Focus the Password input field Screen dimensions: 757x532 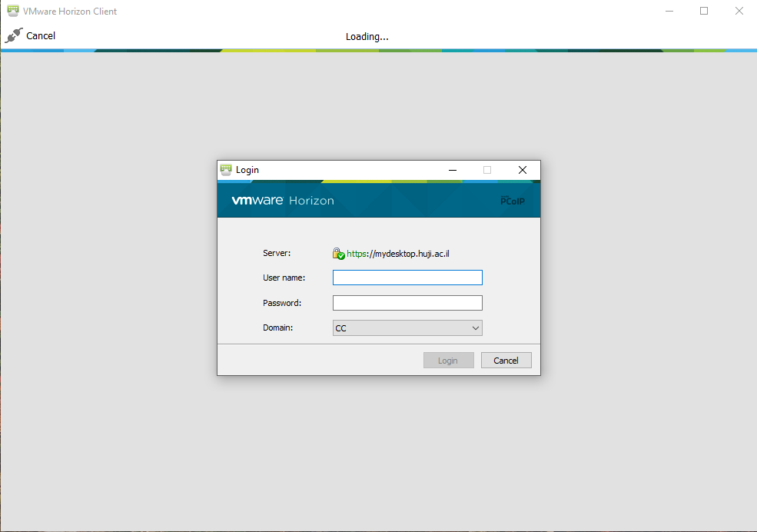(x=407, y=303)
